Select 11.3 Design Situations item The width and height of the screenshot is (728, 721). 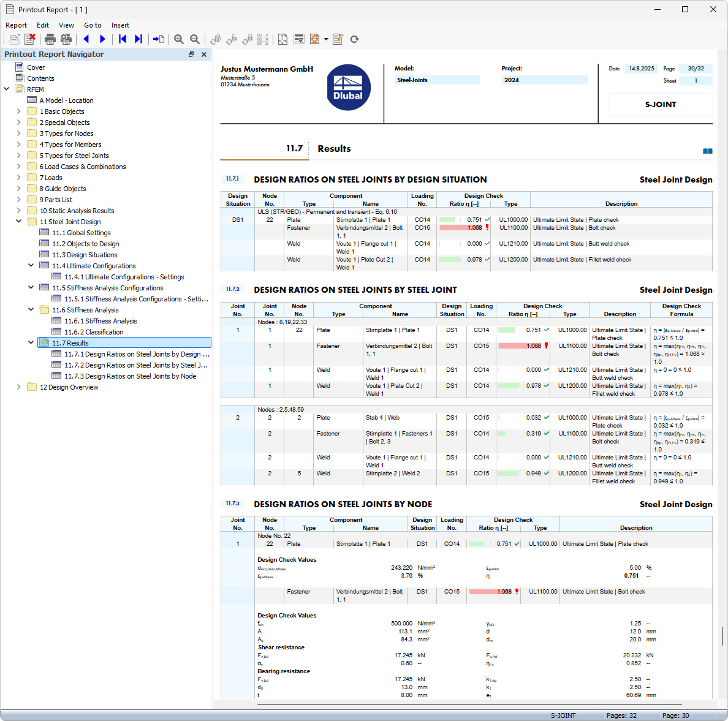pos(85,255)
